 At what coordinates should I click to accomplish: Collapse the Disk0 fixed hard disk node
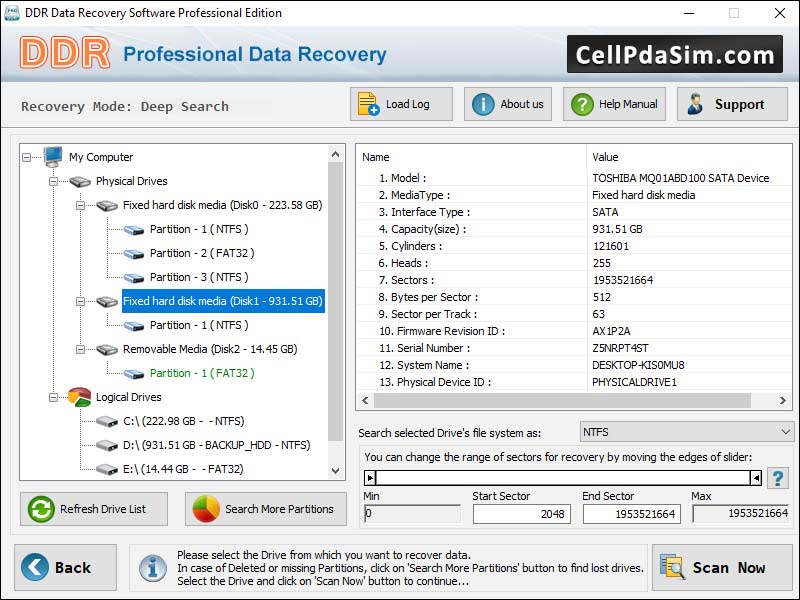[x=80, y=205]
